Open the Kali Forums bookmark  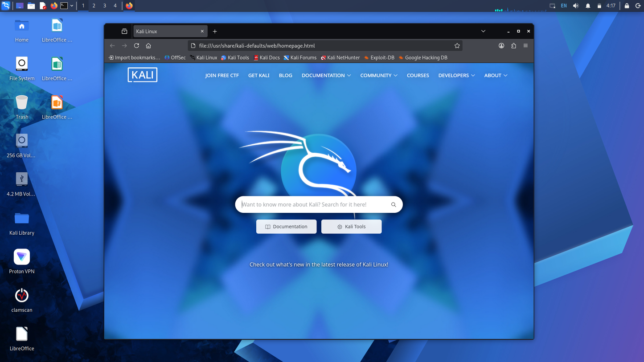coord(300,57)
